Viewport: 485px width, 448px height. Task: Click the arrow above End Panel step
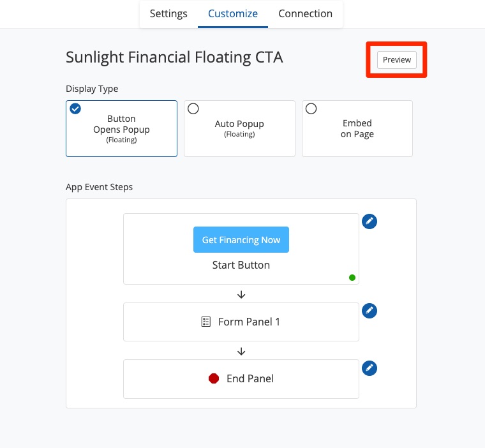tap(241, 351)
